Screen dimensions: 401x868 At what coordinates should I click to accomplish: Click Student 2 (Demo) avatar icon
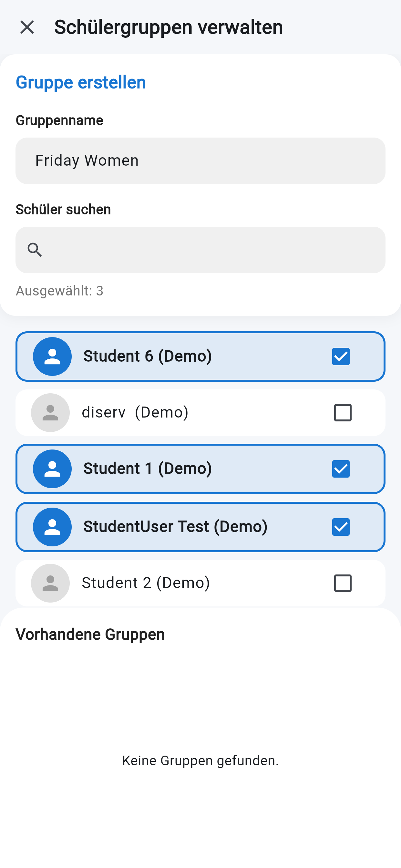(x=50, y=583)
